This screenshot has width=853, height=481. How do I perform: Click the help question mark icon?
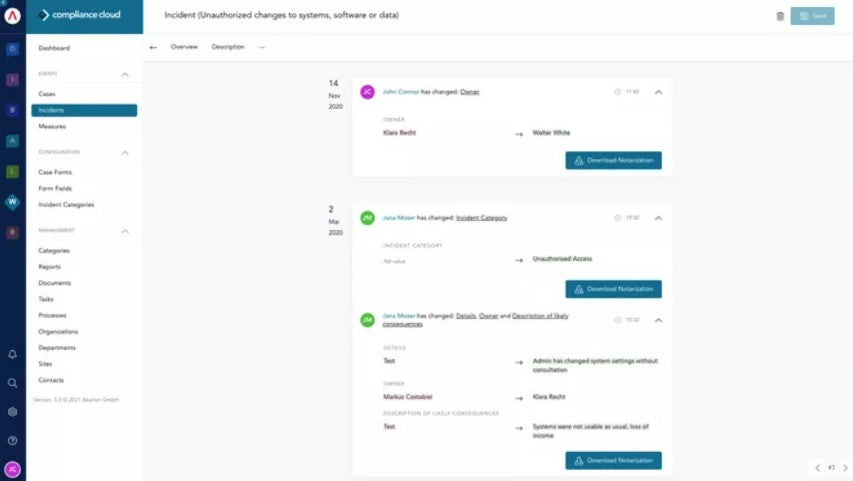[12, 440]
